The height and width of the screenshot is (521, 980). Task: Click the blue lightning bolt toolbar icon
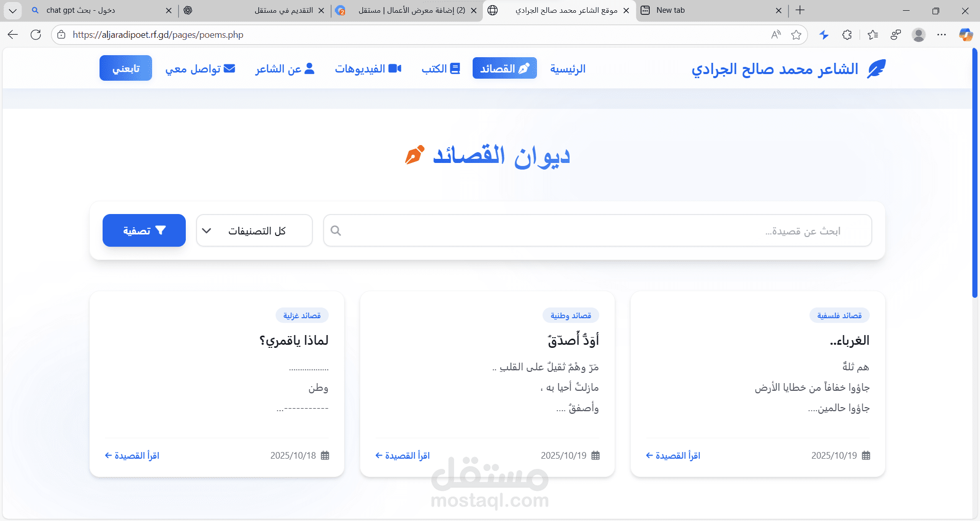pos(824,35)
